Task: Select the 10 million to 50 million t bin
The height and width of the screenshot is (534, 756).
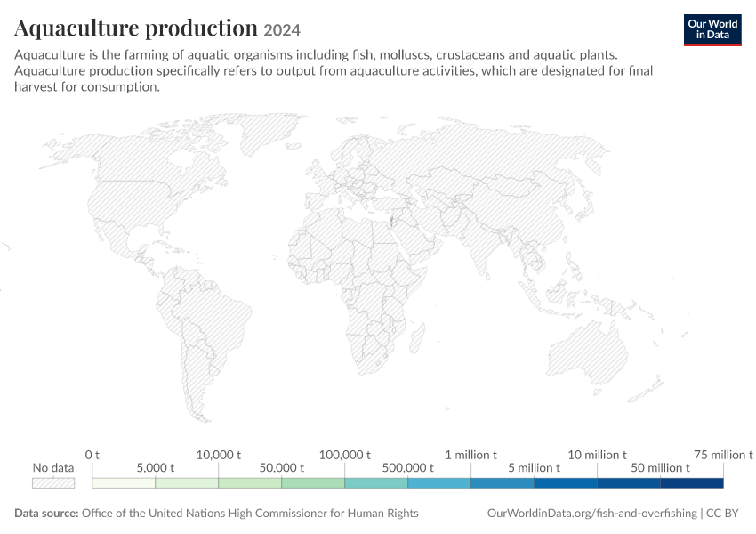Action: pos(629,483)
